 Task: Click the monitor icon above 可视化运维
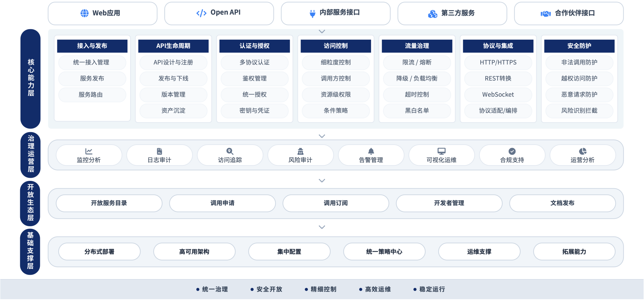coord(441,151)
